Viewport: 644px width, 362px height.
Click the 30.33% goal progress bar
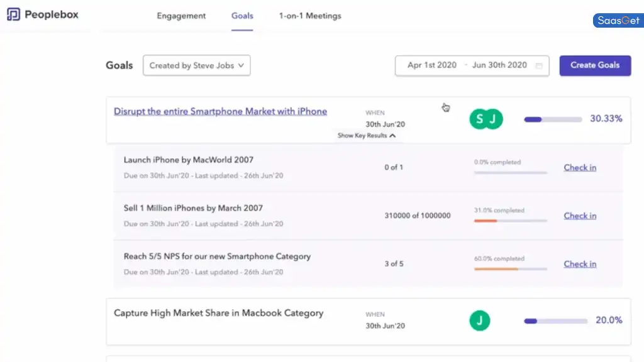(x=553, y=119)
